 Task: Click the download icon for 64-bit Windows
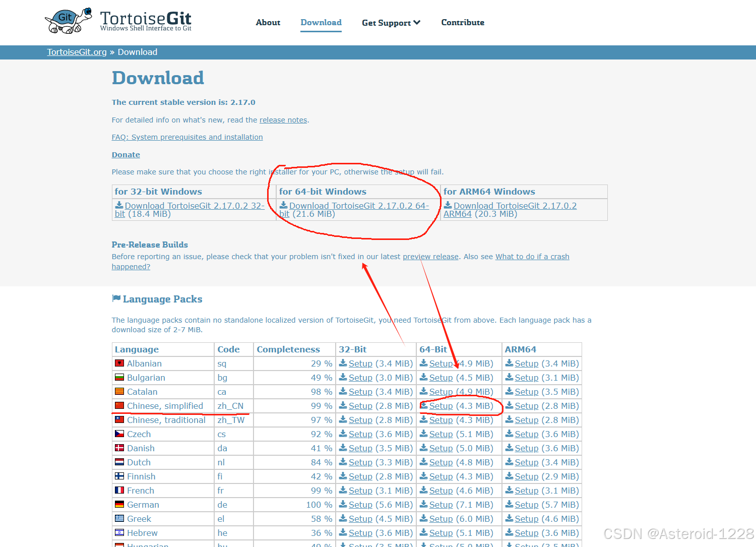(284, 205)
